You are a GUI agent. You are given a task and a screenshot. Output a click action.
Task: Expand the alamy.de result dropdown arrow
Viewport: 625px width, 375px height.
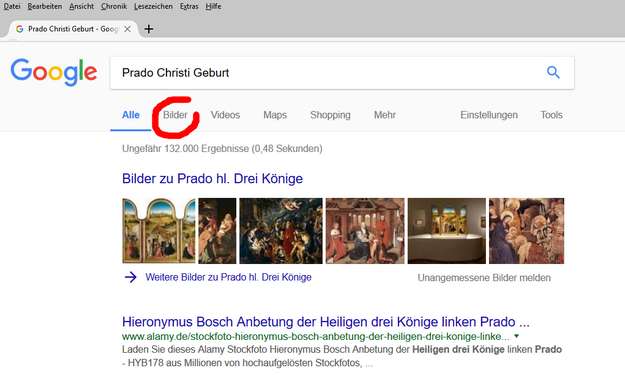tap(517, 336)
